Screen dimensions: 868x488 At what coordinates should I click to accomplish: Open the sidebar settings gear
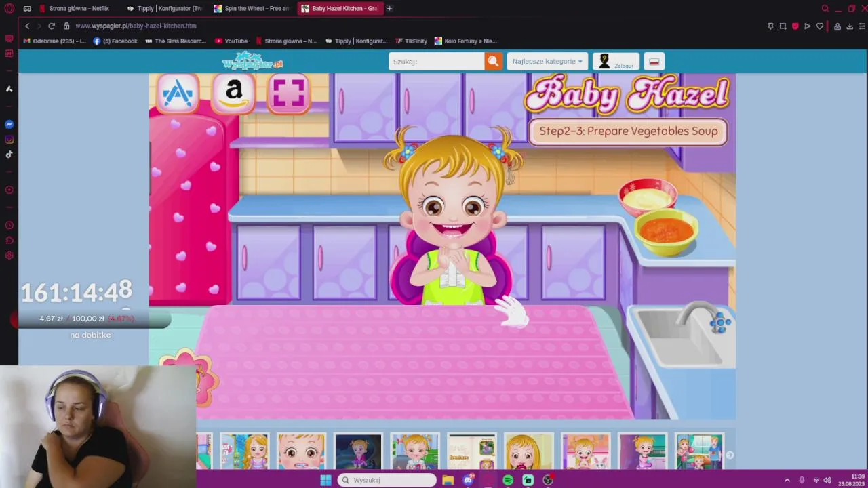coord(9,256)
